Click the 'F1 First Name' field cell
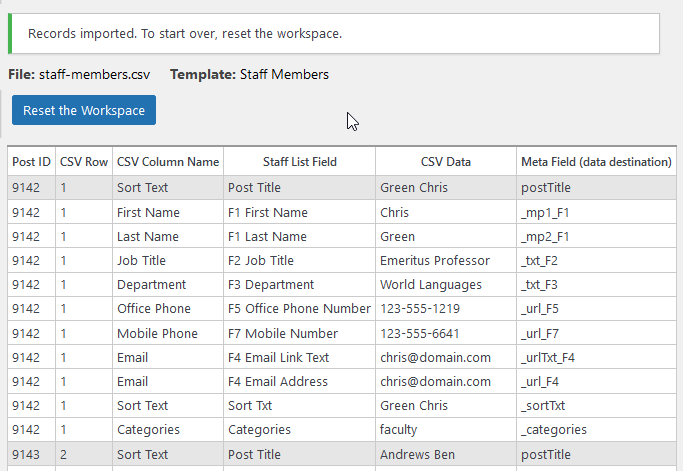This screenshot has width=683, height=471. click(268, 213)
